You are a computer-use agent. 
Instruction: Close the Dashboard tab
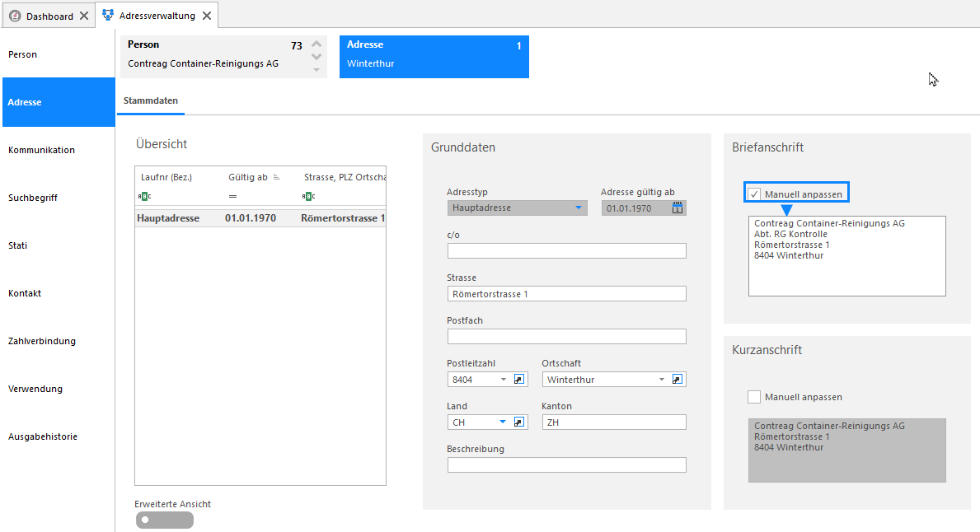[x=84, y=16]
